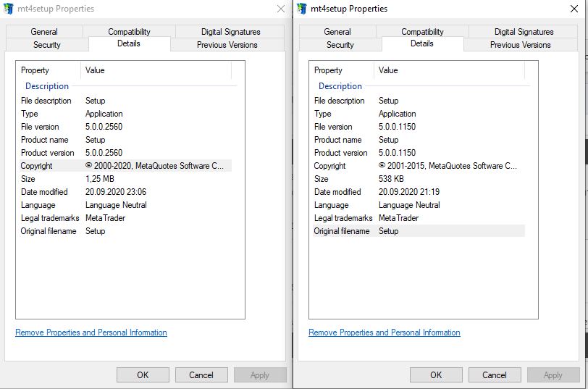Select MetaTrader trademark value in left window

pyautogui.click(x=106, y=218)
